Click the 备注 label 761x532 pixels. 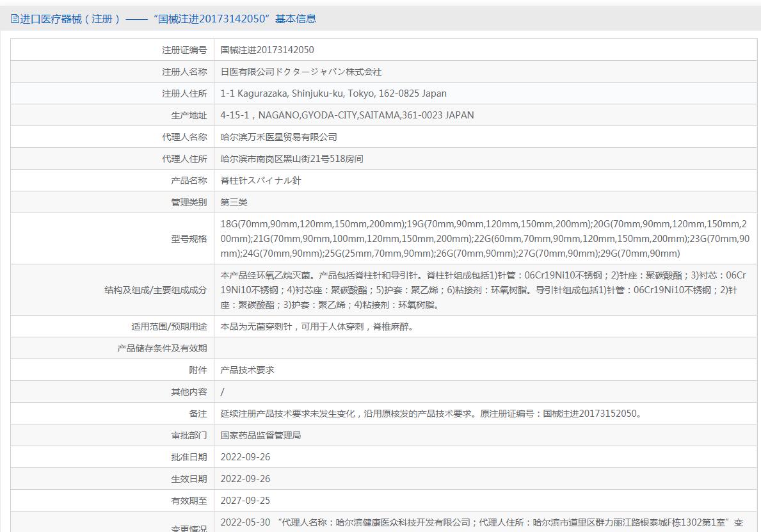pos(198,414)
